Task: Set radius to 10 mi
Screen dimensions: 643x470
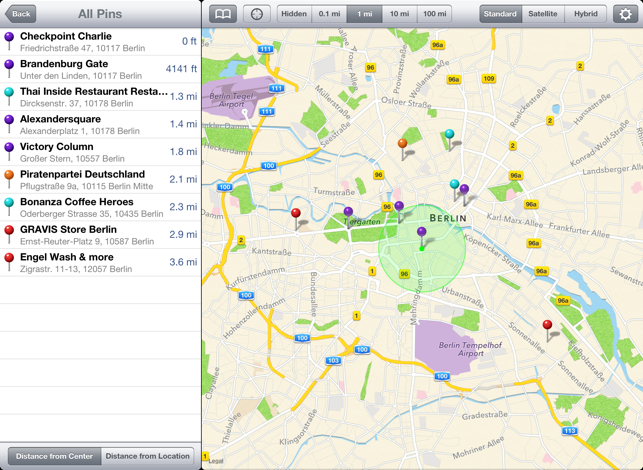Action: [399, 14]
